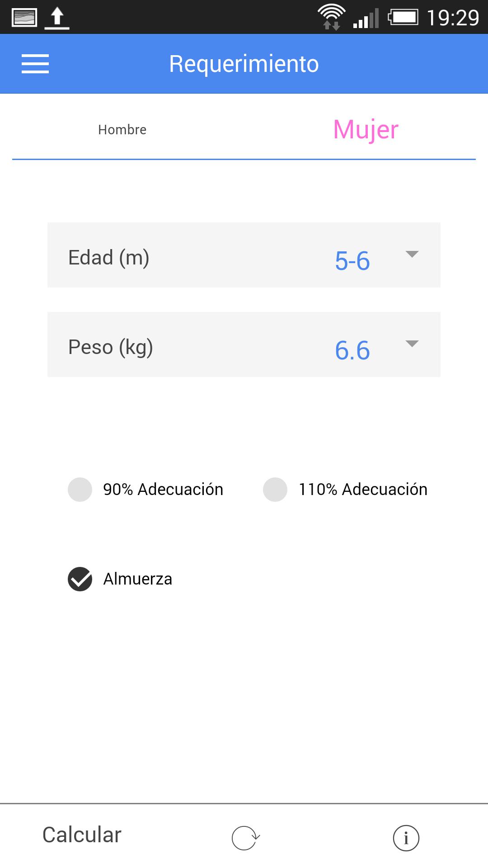
Task: Tap the Calcular button
Action: point(82,835)
